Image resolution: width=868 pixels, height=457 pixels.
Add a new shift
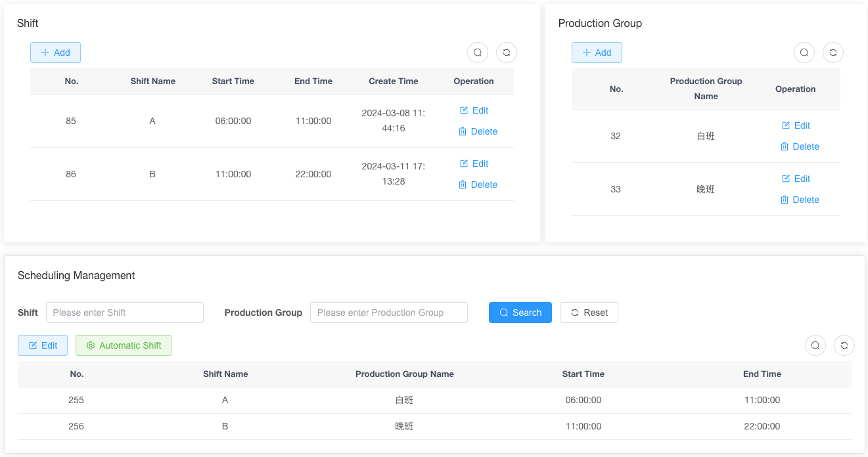pos(55,53)
